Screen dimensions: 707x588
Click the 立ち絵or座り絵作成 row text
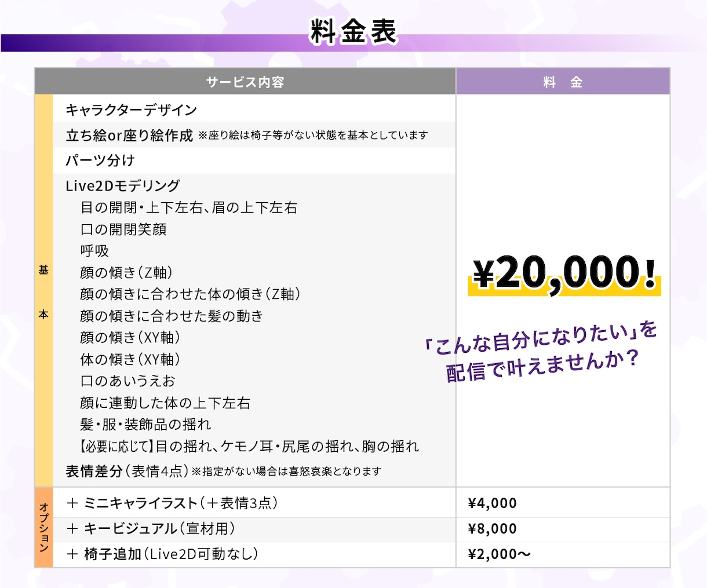pos(129,135)
